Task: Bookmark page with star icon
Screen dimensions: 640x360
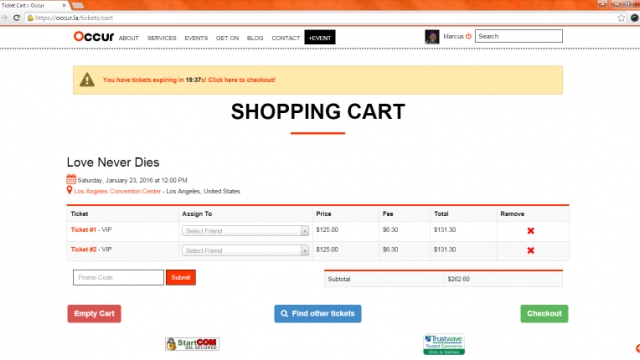Action: pos(621,18)
